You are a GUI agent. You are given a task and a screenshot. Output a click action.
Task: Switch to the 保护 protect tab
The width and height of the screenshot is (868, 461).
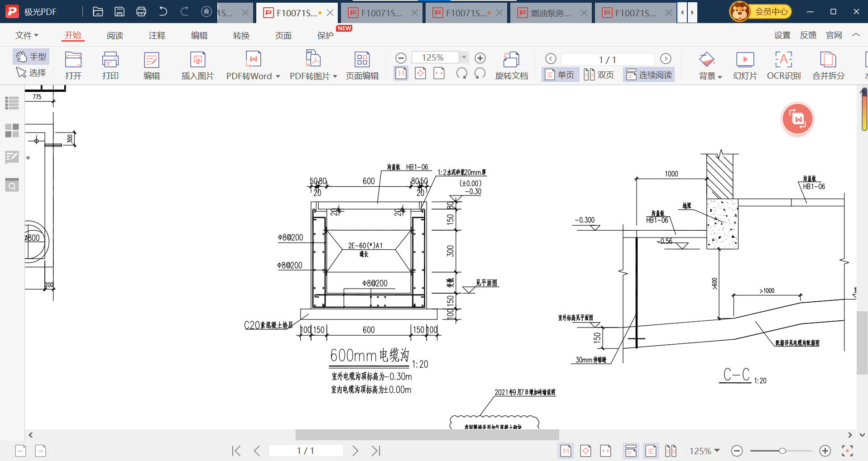[326, 35]
